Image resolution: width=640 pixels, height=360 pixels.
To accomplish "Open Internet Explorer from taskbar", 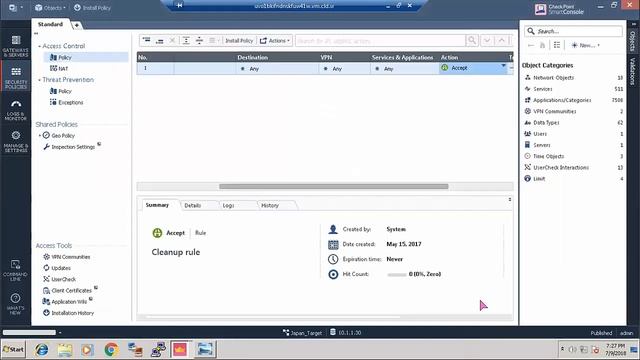I will point(41,349).
